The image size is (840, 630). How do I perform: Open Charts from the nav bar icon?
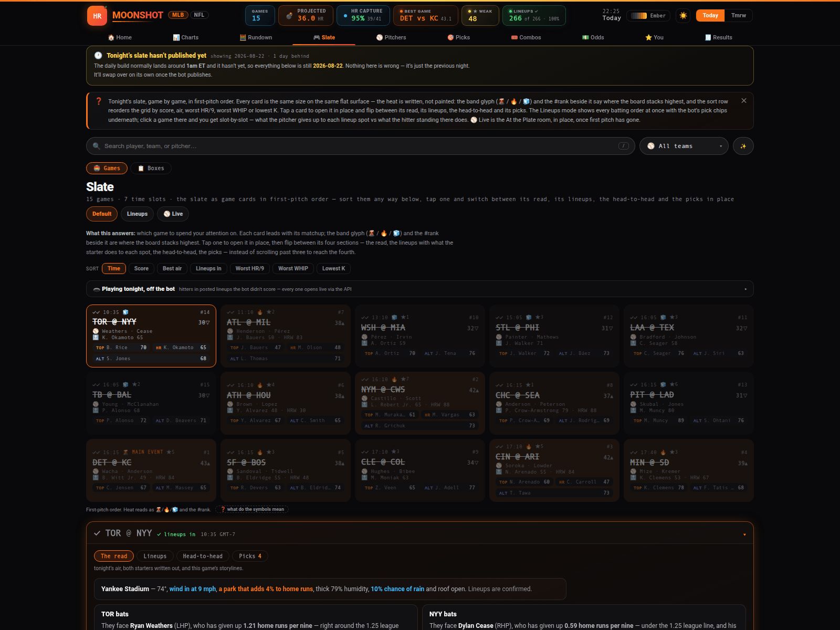pos(186,37)
